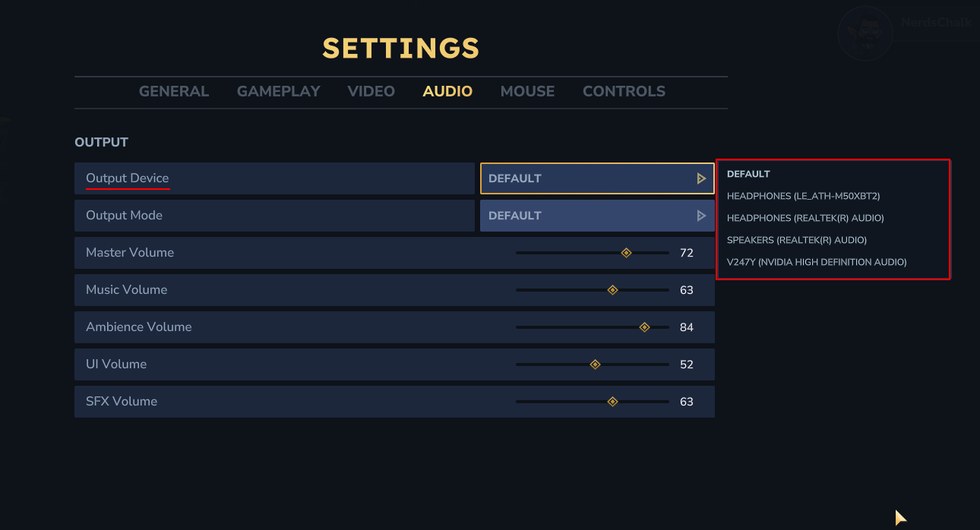980x530 pixels.
Task: Click the Music Volume slider diamond
Action: click(x=612, y=290)
